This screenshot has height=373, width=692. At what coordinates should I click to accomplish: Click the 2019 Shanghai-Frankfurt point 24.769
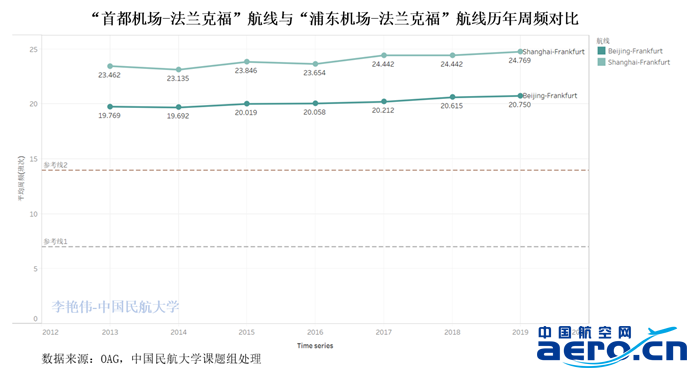(x=520, y=52)
